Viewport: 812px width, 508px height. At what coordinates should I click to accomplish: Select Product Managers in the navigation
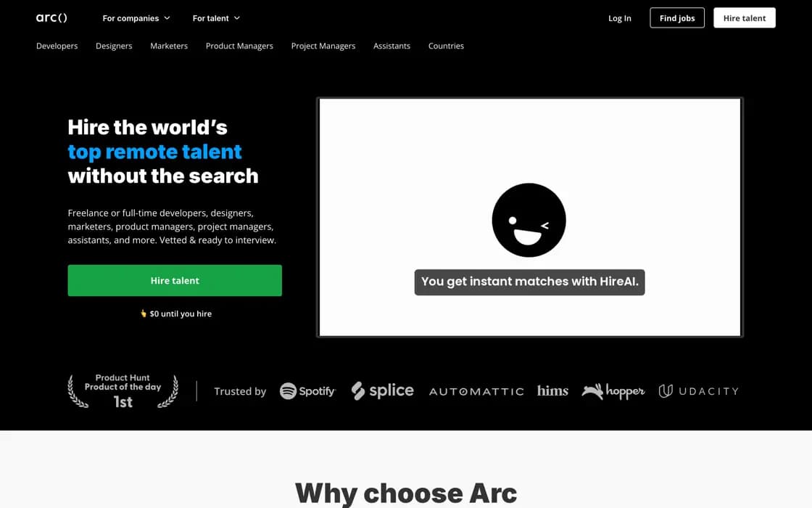[x=239, y=46]
